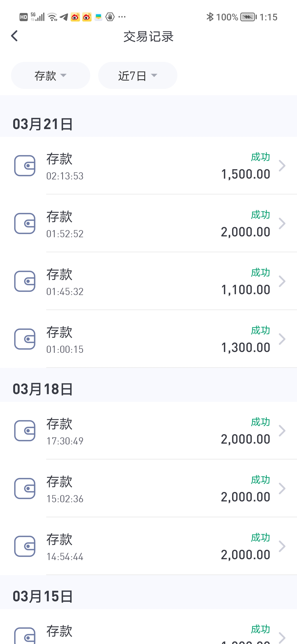Select the 03月21日 date header
This screenshot has width=297, height=644.
point(43,124)
